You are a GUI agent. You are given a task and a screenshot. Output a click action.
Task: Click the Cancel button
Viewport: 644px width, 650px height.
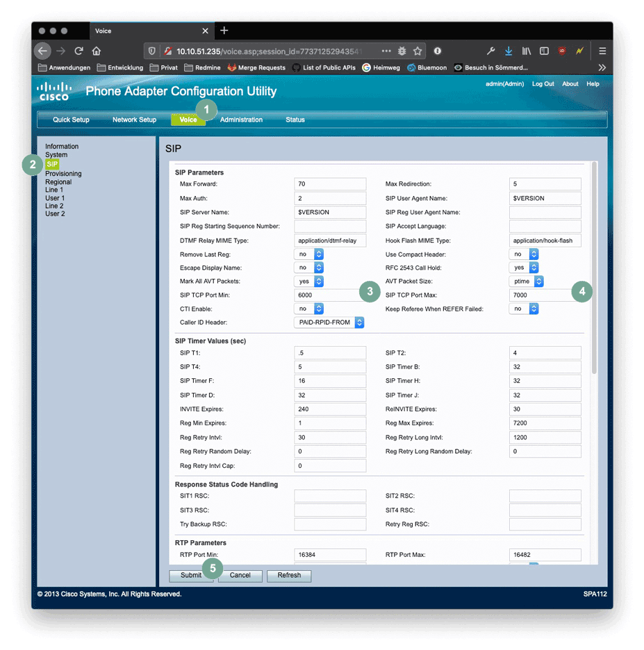pos(240,576)
